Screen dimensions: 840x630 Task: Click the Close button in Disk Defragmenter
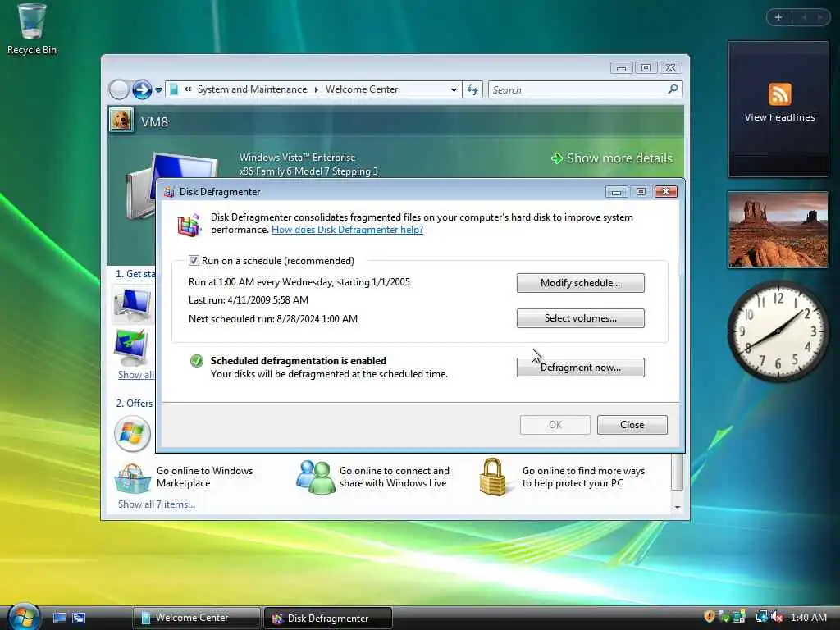(x=632, y=425)
